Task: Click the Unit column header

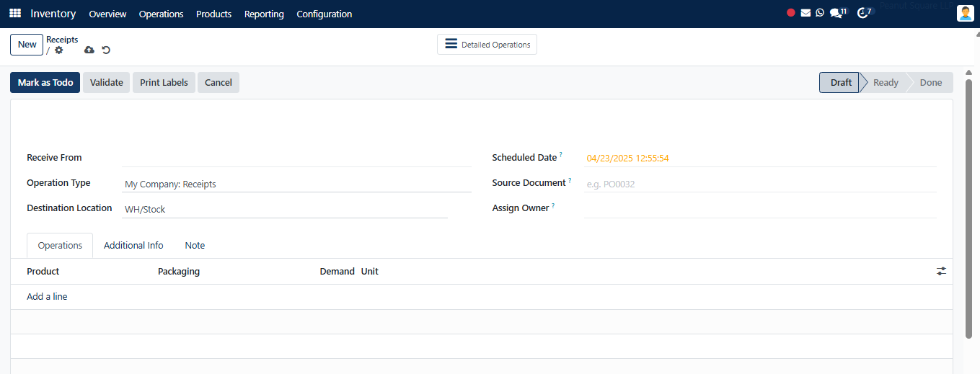Action: 370,272
